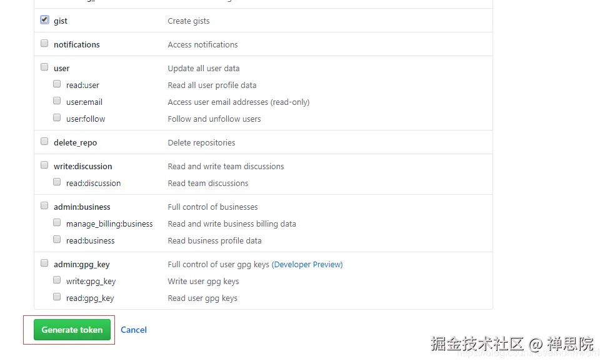
Task: Select the user:follow checkbox
Action: click(57, 118)
